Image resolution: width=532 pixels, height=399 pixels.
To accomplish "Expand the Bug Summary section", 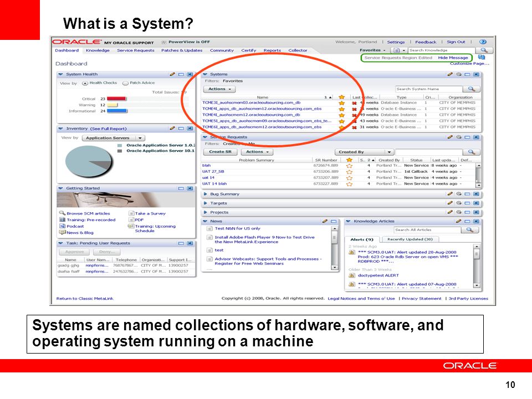I will coord(205,194).
